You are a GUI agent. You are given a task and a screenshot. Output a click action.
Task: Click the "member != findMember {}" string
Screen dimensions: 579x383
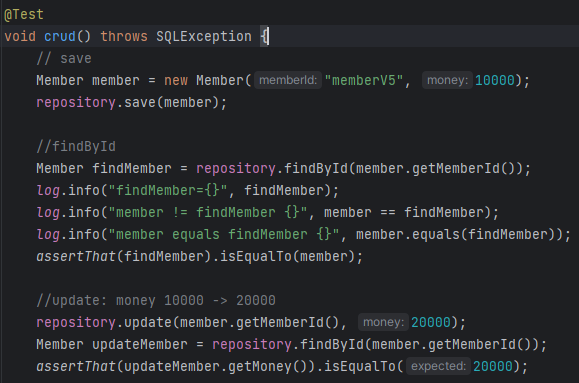(208, 212)
